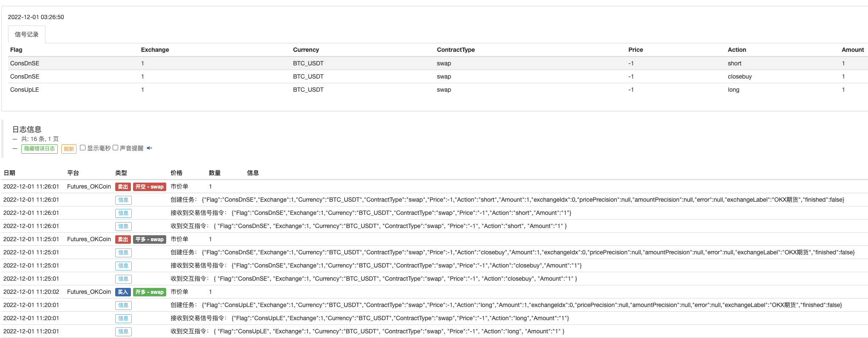This screenshot has width=868, height=338.
Task: Click the 数量 column header
Action: pyautogui.click(x=215, y=173)
